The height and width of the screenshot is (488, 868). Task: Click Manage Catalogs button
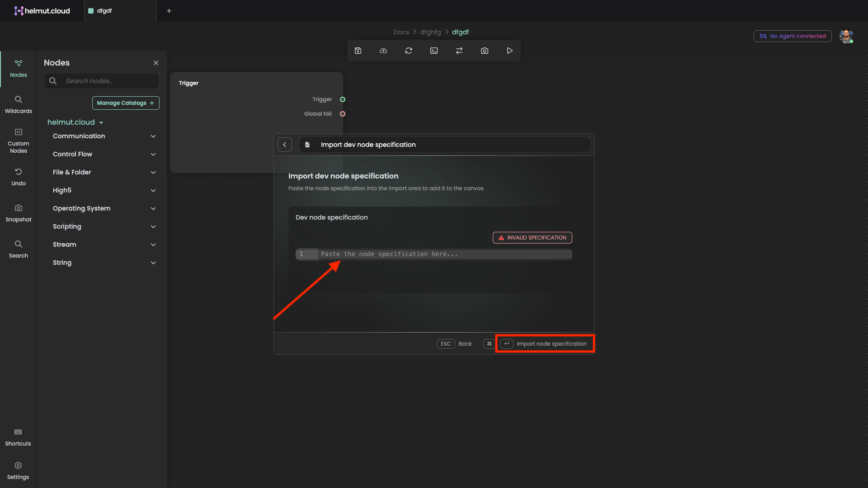126,103
